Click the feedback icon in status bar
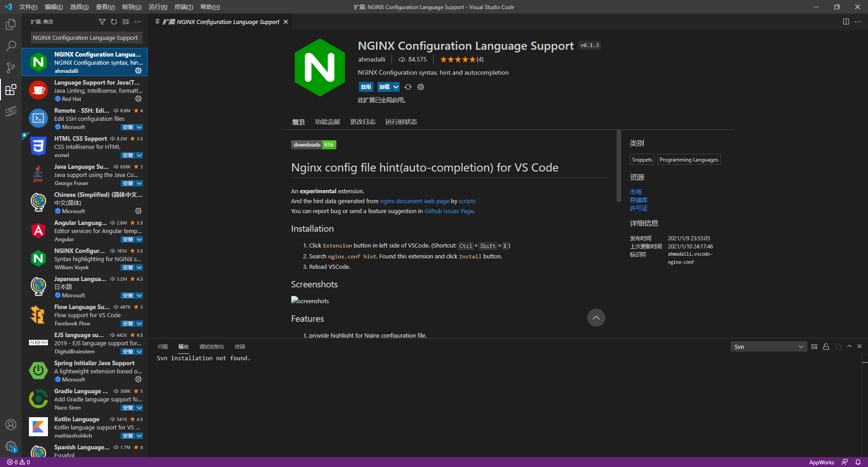 point(844,462)
